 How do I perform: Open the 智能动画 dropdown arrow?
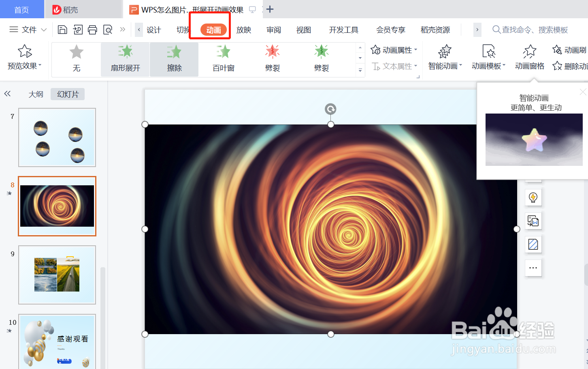[460, 65]
